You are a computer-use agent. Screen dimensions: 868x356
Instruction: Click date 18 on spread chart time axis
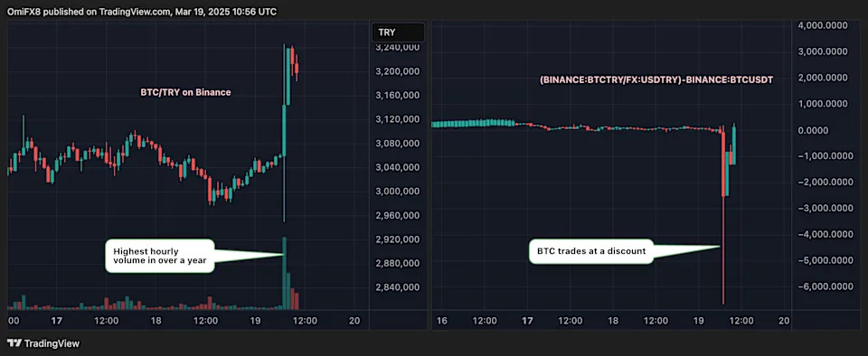pyautogui.click(x=613, y=320)
